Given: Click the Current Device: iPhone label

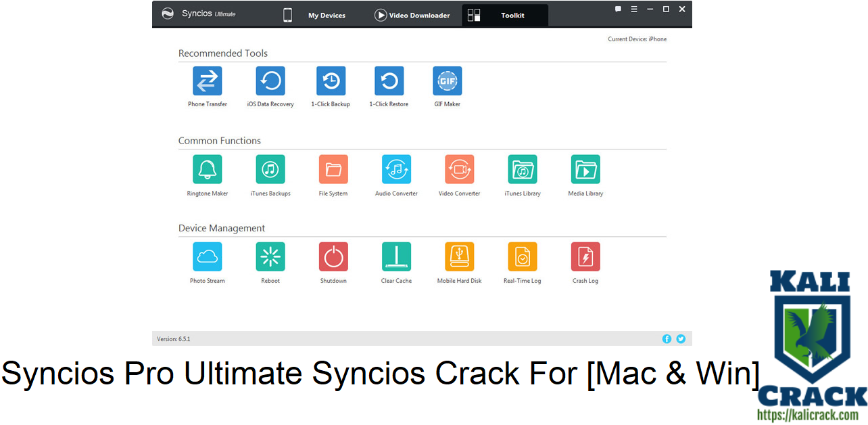Looking at the screenshot, I should pos(637,39).
